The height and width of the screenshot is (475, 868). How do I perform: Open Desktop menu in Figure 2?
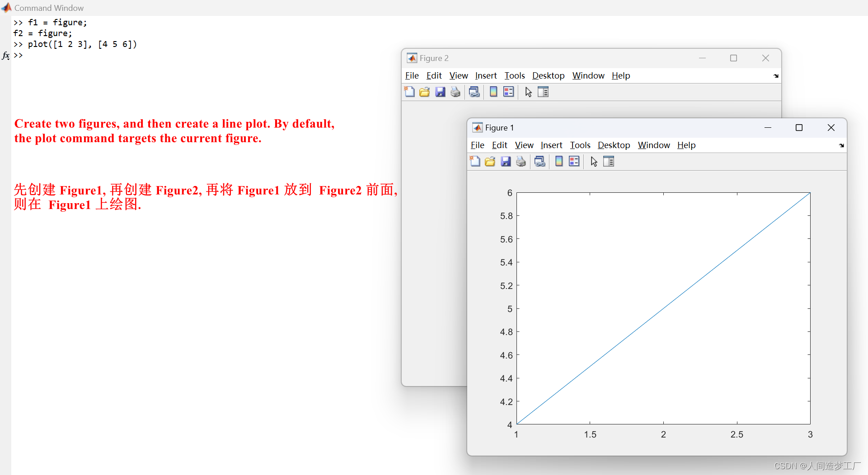coord(548,75)
